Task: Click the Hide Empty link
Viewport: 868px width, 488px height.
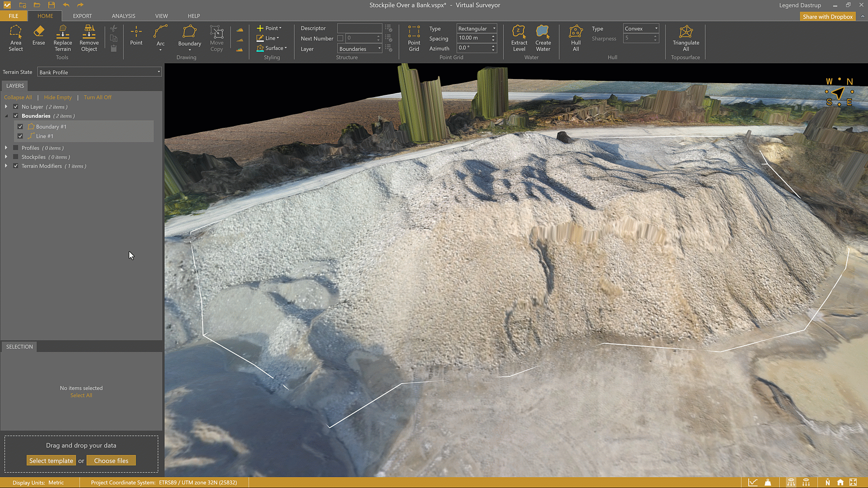Action: click(58, 97)
